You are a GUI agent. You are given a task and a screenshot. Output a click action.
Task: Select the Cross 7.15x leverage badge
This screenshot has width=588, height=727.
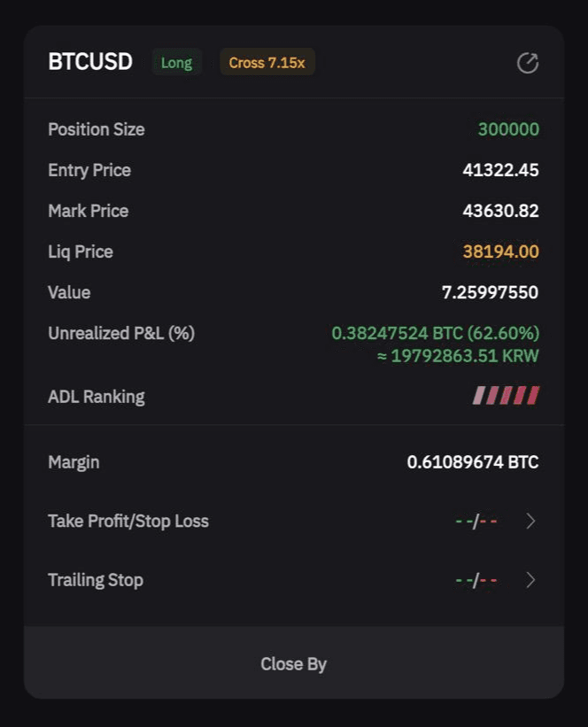pos(267,62)
